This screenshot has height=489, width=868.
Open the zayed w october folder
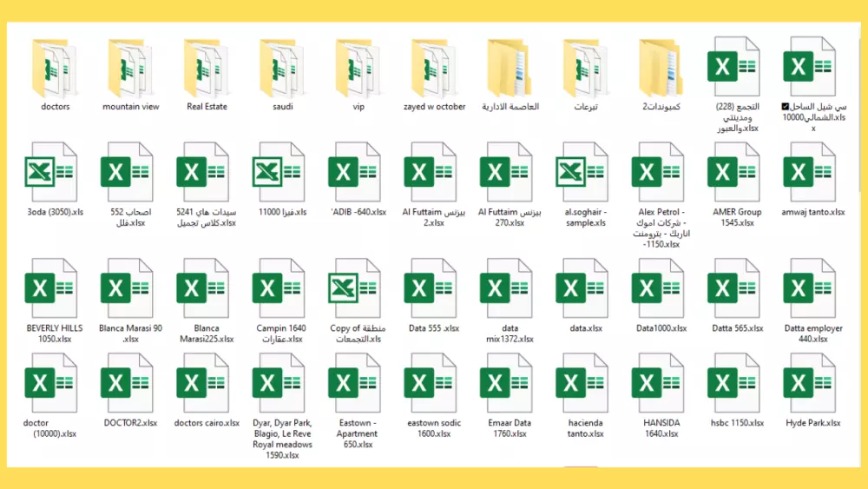tap(433, 68)
